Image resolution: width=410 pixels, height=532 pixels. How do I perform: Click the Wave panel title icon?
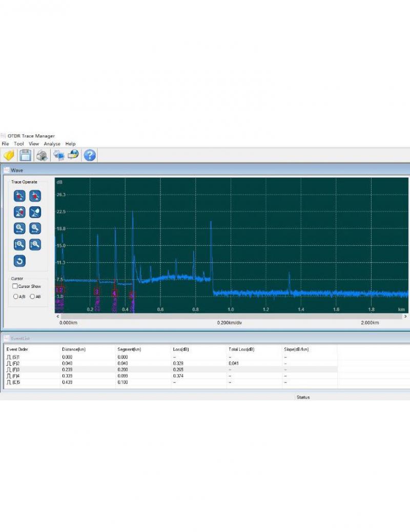pyautogui.click(x=7, y=170)
